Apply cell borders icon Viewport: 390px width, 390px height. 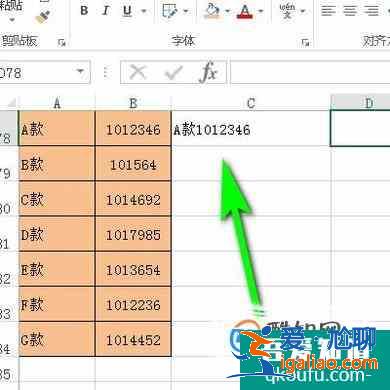click(170, 11)
